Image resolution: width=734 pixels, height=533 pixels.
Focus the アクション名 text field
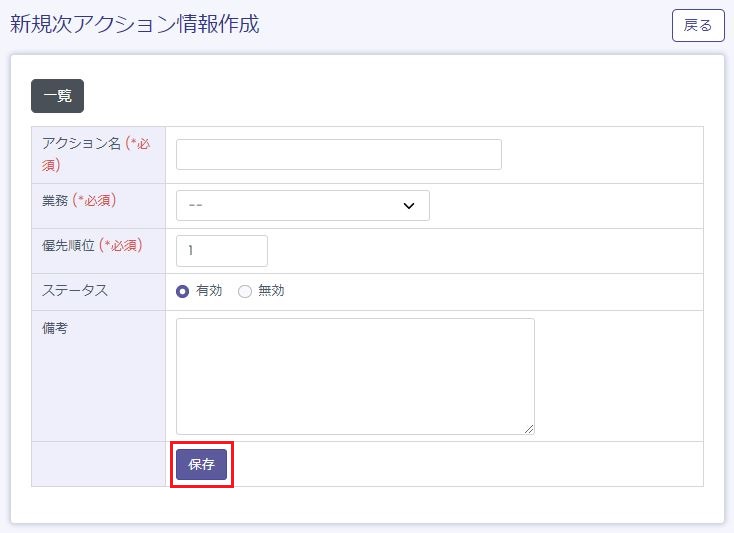(338, 155)
